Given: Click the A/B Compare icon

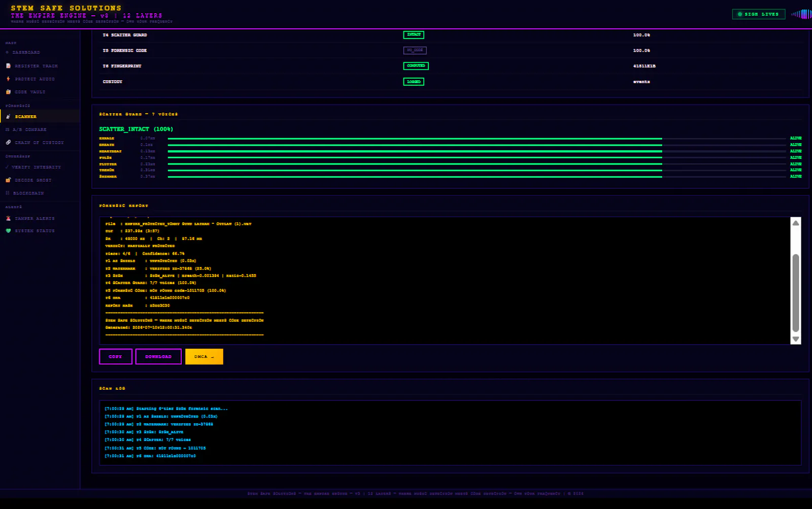Looking at the screenshot, I should coord(8,129).
